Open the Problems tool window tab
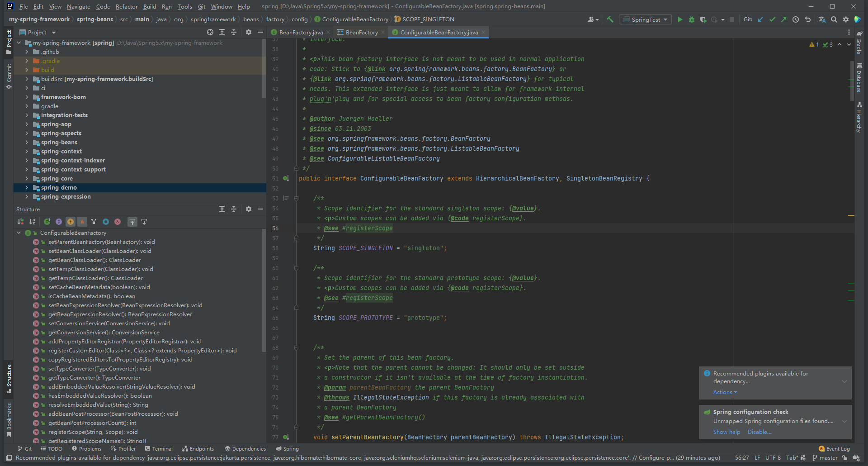This screenshot has width=868, height=466. (x=87, y=449)
